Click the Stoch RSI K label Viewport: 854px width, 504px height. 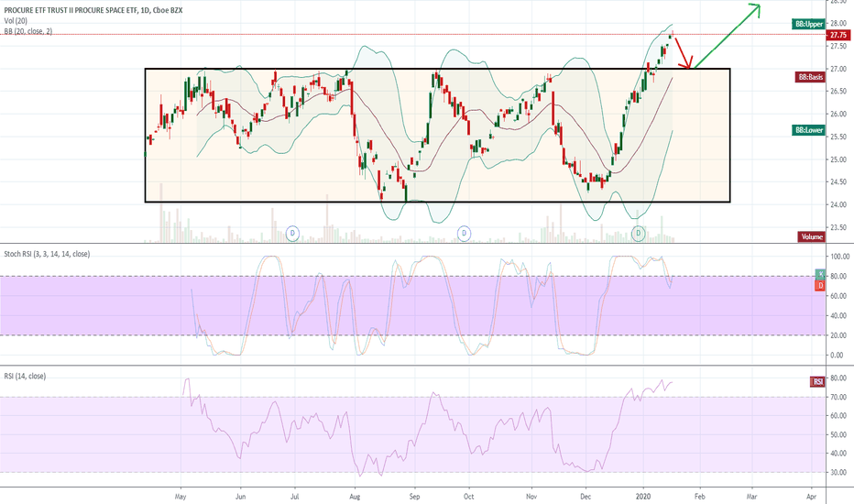pos(820,274)
